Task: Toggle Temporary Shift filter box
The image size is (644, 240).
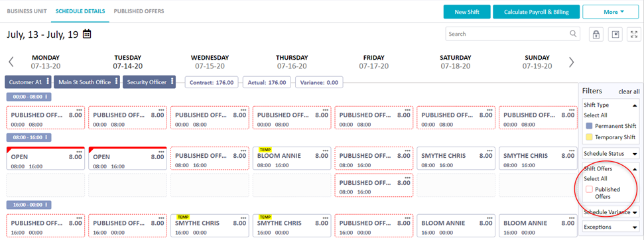Action: (x=589, y=137)
